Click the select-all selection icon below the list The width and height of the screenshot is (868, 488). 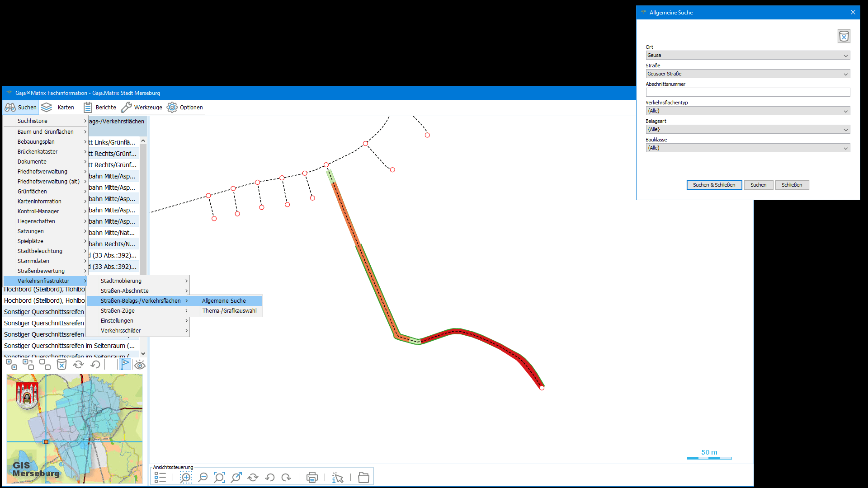pyautogui.click(x=11, y=364)
